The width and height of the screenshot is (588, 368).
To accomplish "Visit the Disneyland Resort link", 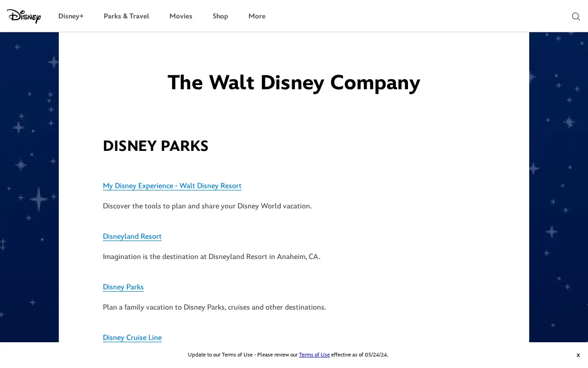I will tap(132, 236).
